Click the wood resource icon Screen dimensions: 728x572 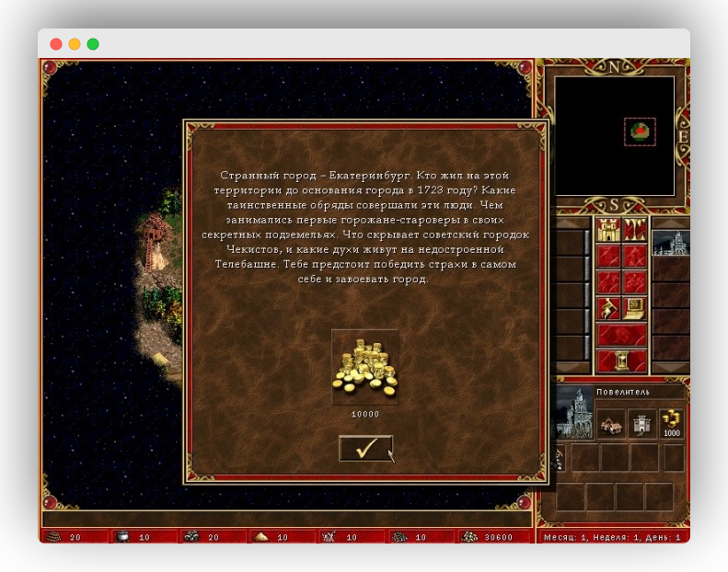tap(54, 537)
